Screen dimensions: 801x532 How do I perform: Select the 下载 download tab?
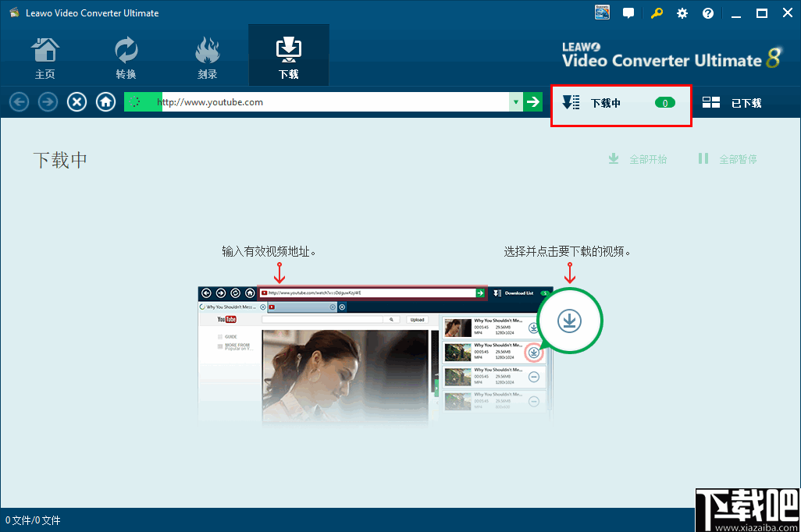[289, 55]
